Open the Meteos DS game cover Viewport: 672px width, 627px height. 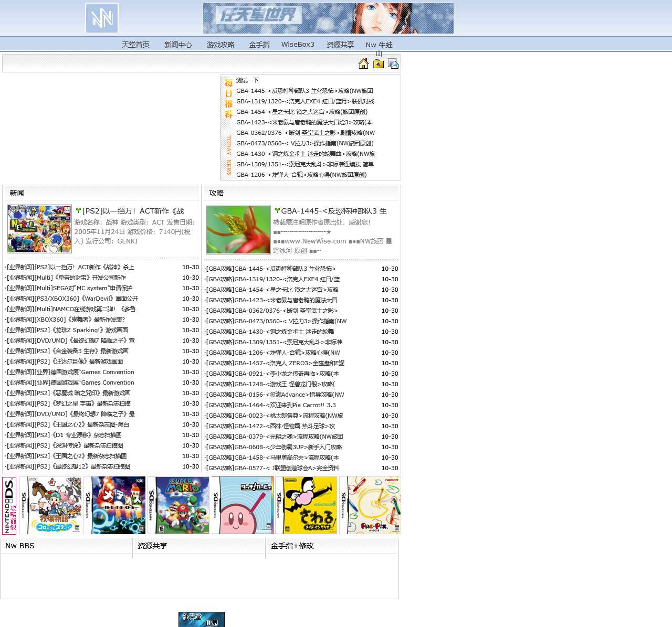point(114,505)
